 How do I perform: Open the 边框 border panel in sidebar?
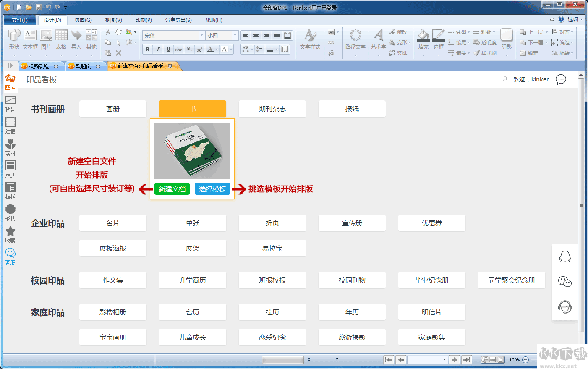point(10,126)
